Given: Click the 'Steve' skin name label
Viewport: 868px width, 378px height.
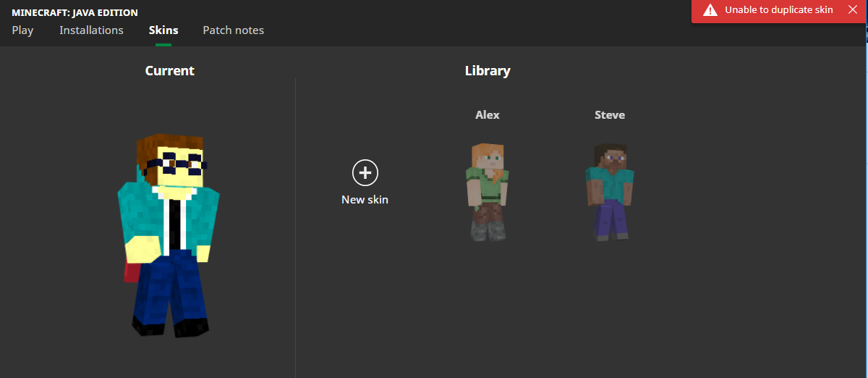Looking at the screenshot, I should 609,114.
